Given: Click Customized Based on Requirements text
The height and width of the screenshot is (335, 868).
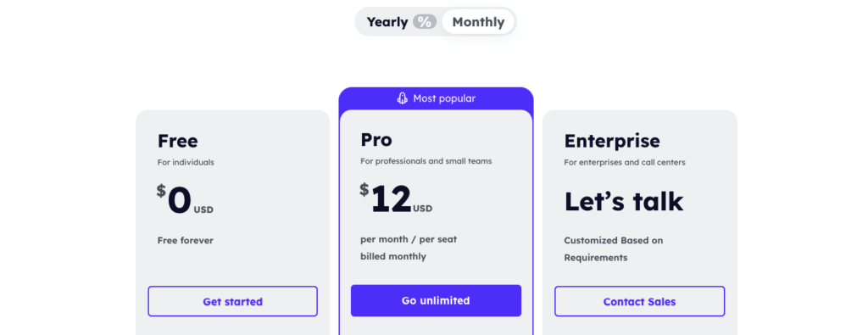Looking at the screenshot, I should [x=614, y=248].
